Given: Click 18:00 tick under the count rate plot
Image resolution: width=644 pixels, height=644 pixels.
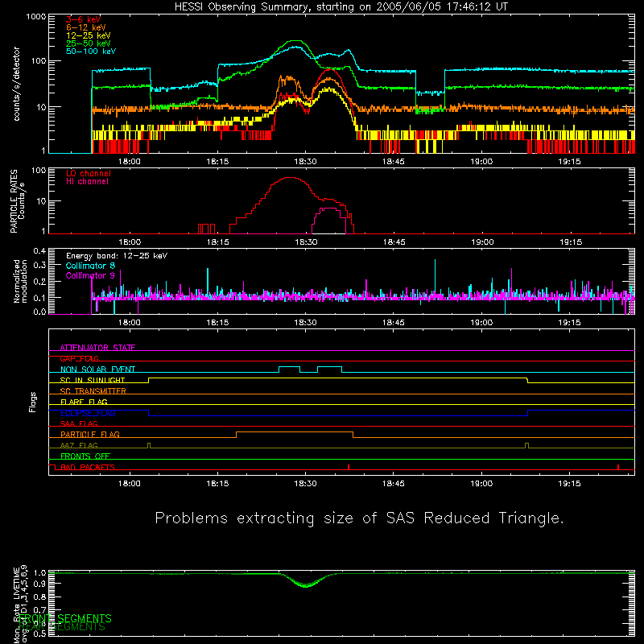Looking at the screenshot, I should tap(130, 162).
